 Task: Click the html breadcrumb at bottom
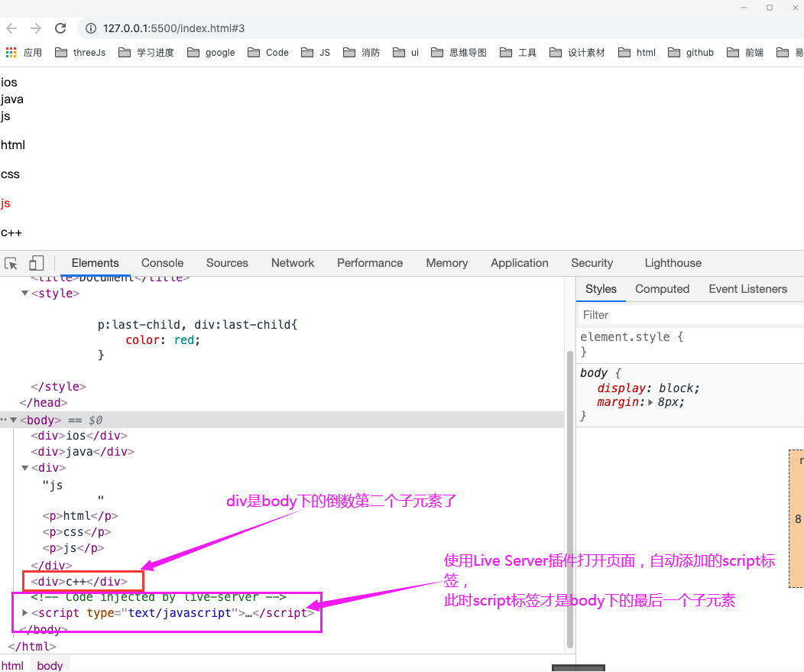tap(12, 665)
